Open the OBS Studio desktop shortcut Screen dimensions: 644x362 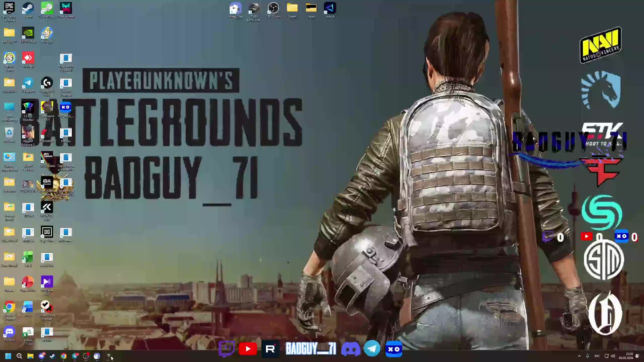[x=273, y=8]
